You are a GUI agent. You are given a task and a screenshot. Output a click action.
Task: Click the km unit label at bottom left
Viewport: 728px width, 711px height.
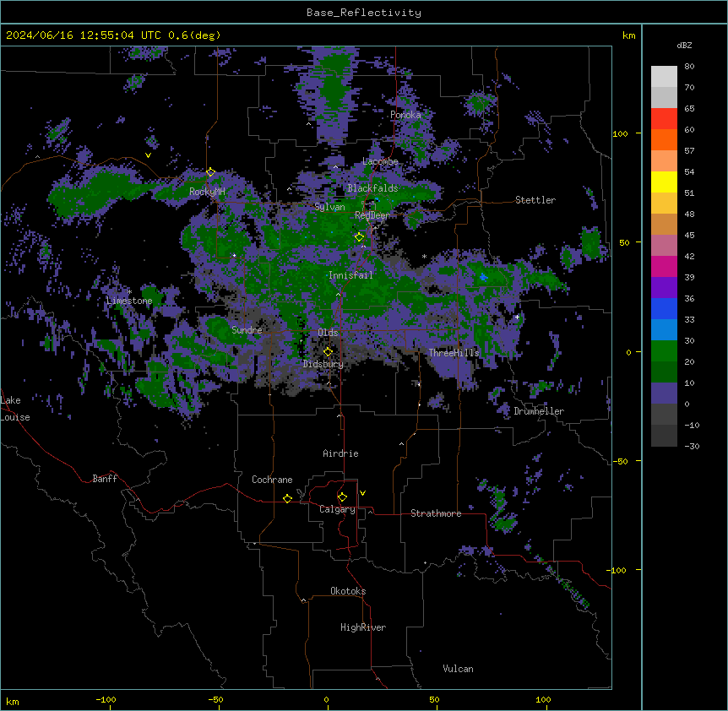[x=13, y=701]
